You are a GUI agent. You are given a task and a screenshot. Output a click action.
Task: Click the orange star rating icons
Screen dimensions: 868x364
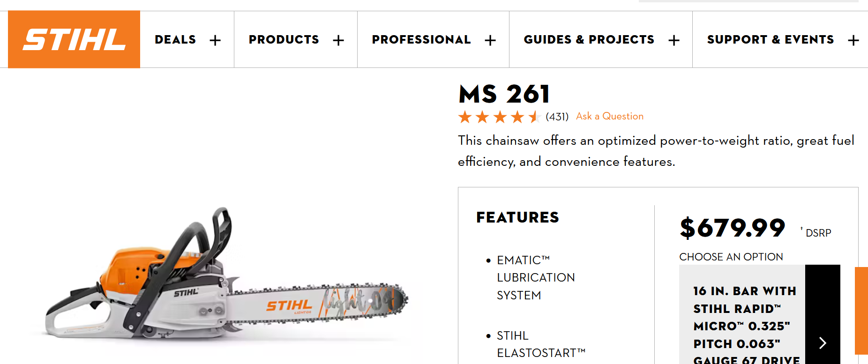499,117
